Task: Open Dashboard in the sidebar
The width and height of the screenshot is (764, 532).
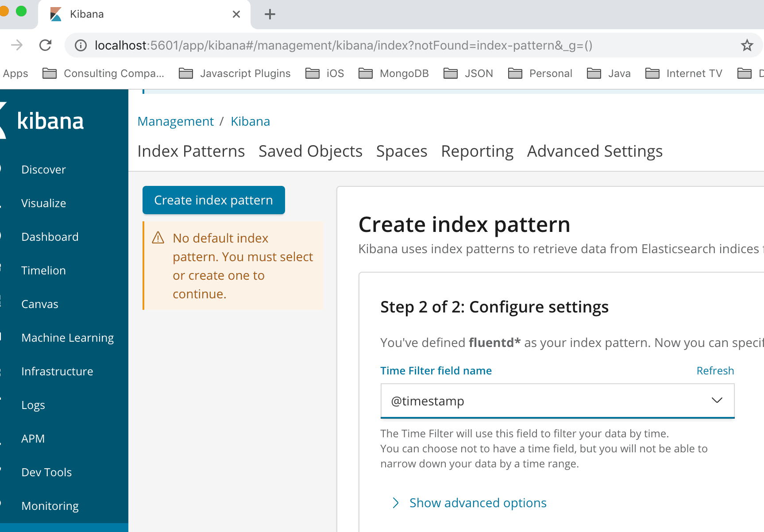Action: pos(50,237)
